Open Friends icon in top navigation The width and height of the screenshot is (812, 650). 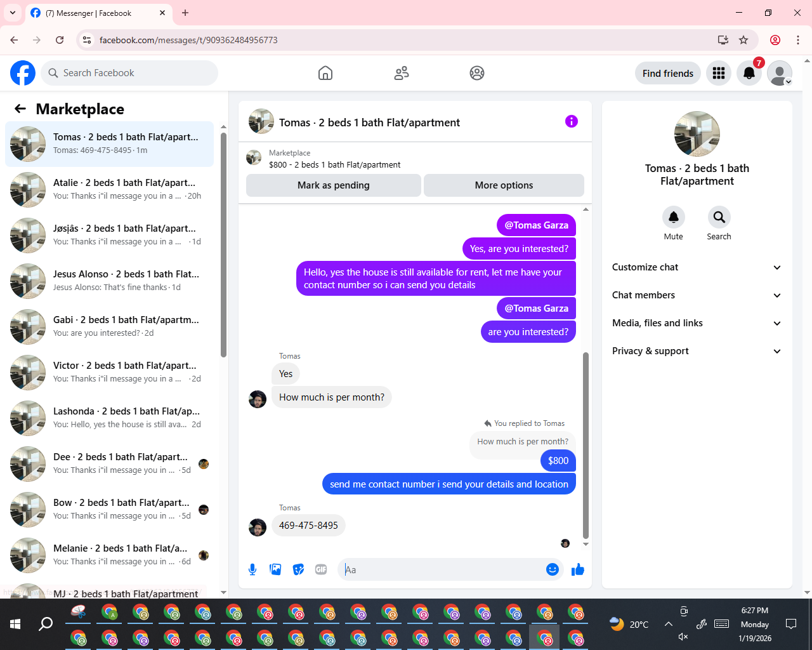coord(402,73)
